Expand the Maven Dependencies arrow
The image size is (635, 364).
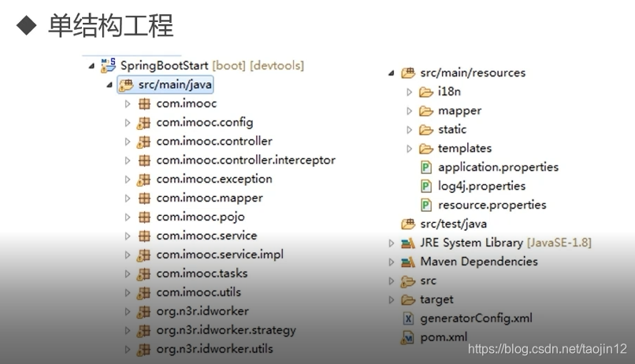392,262
